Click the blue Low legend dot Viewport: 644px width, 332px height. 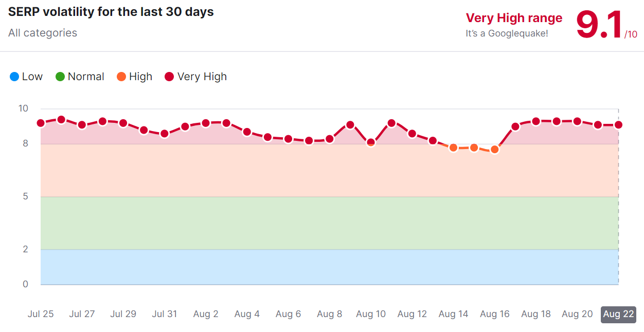14,77
